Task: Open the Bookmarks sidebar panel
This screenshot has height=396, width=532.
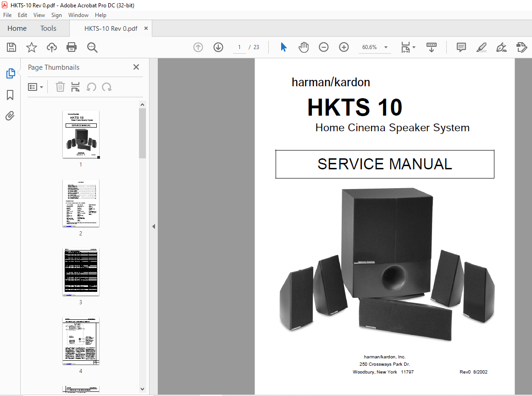Action: (10, 95)
